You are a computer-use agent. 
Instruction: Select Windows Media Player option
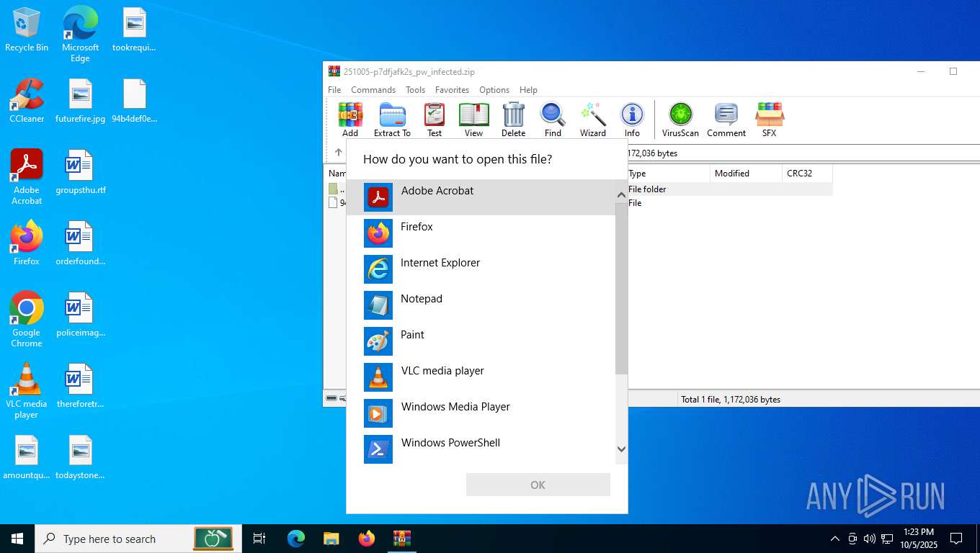(x=481, y=413)
